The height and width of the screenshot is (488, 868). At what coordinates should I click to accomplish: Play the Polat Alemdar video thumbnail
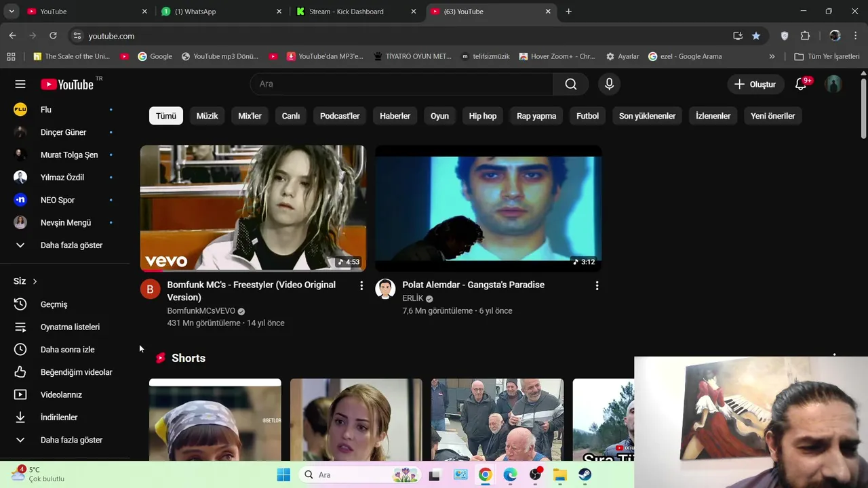pyautogui.click(x=488, y=208)
